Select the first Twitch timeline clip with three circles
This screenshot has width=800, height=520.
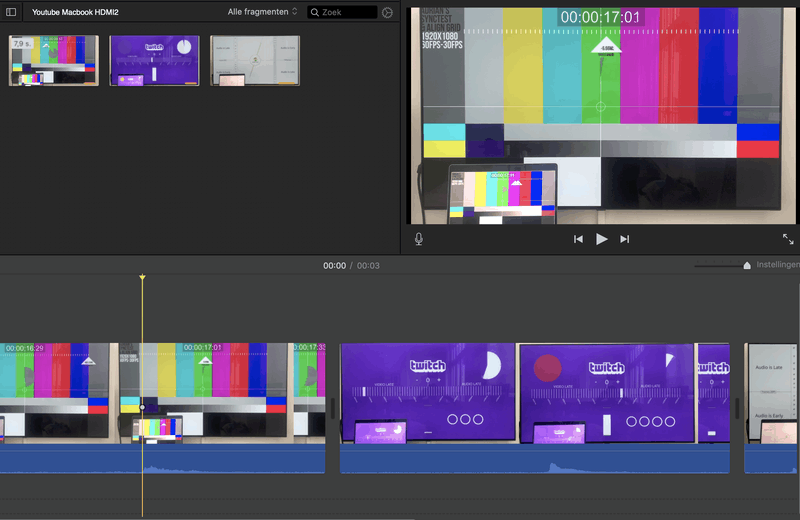coord(428,393)
